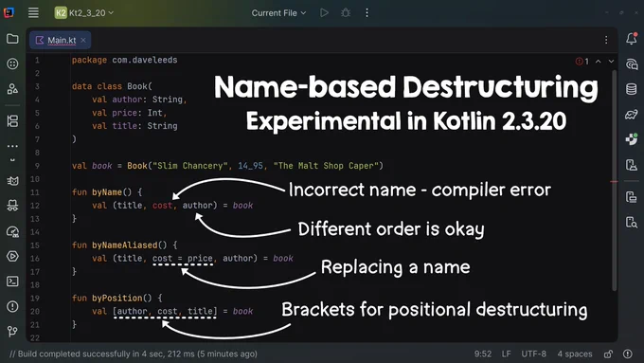This screenshot has height=363, width=644.
Task: Click the 9:52 cursor position indicator
Action: (x=483, y=354)
